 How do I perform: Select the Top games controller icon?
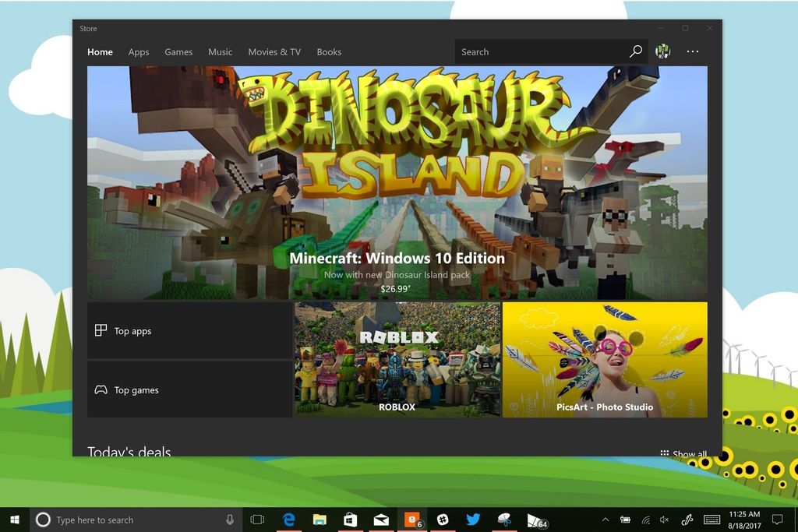click(x=101, y=389)
